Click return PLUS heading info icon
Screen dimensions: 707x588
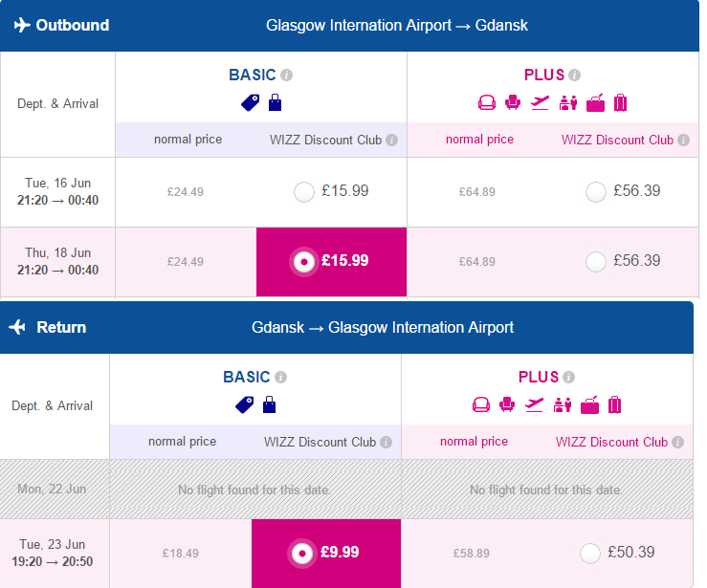[x=568, y=377]
